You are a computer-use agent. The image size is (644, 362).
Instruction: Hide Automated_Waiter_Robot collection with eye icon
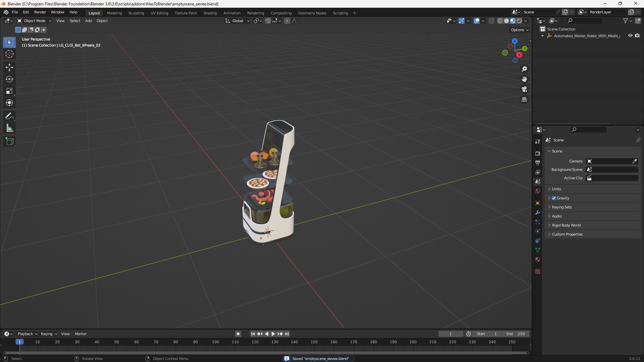pos(630,36)
